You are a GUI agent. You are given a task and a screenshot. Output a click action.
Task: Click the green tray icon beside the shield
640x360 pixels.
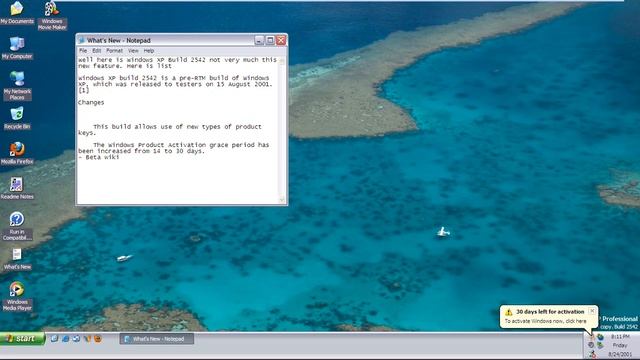(x=600, y=345)
